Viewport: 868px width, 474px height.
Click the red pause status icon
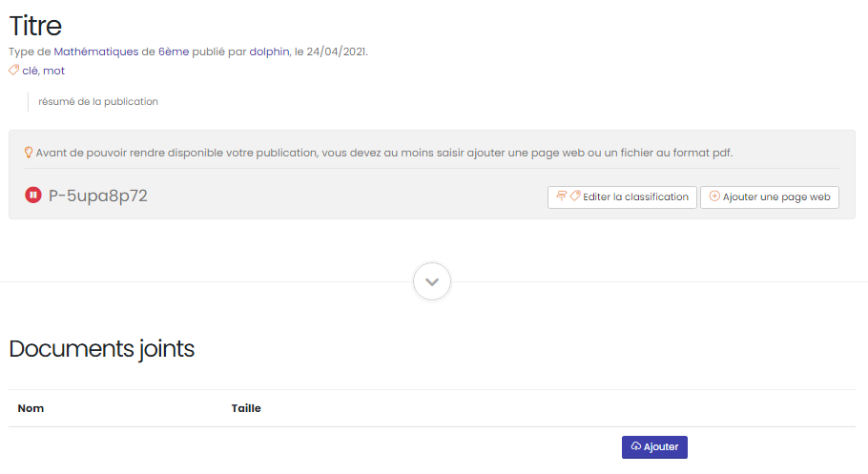click(x=33, y=195)
